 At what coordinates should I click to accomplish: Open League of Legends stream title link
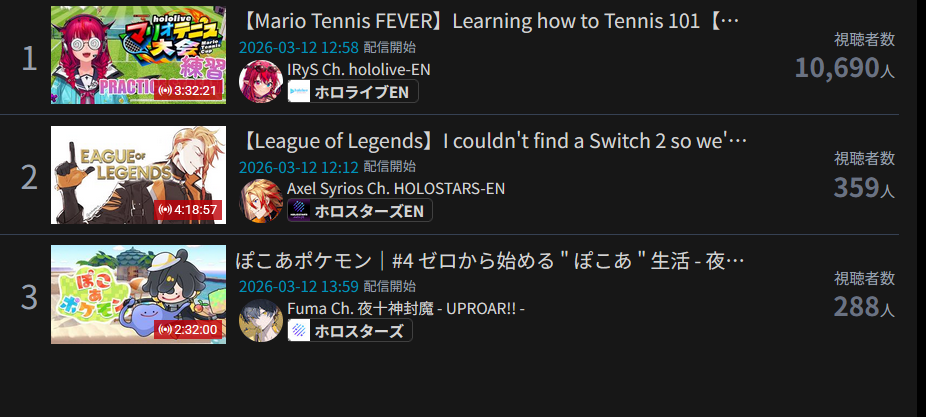pyautogui.click(x=494, y=141)
